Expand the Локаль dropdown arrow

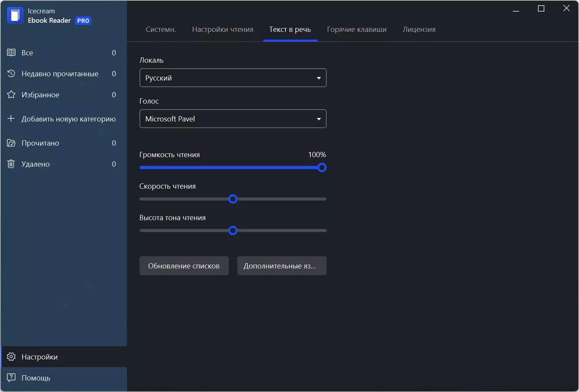pos(319,78)
